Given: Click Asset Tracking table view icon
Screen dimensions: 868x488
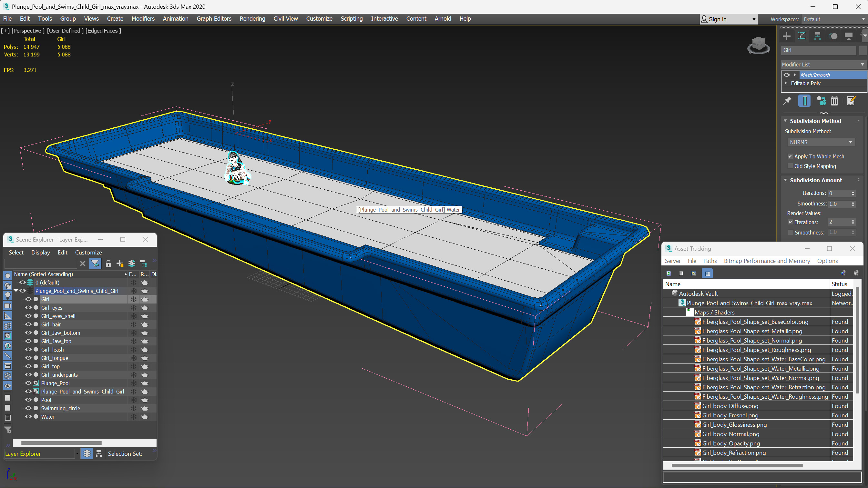Looking at the screenshot, I should click(708, 274).
